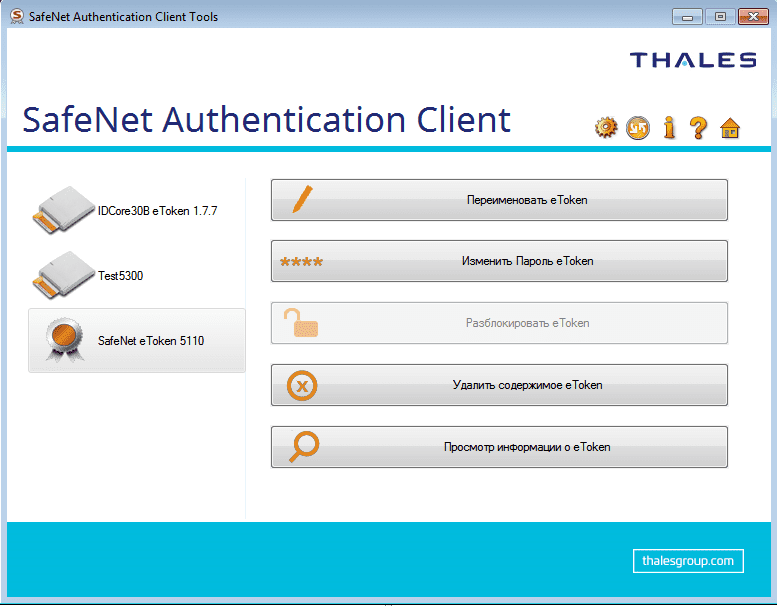Viewport: 777px width, 606px height.
Task: Click the orange Refresh icon
Action: click(638, 128)
